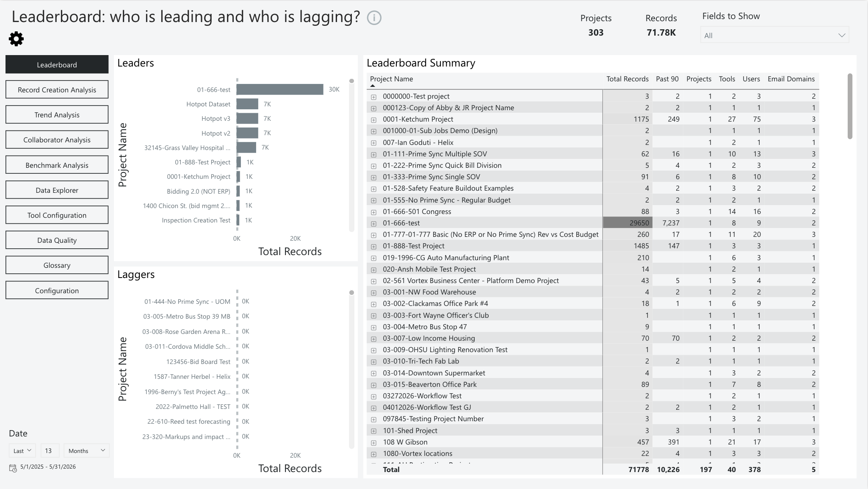The height and width of the screenshot is (489, 868).
Task: Open the Last relative date dropdown
Action: coord(22,450)
